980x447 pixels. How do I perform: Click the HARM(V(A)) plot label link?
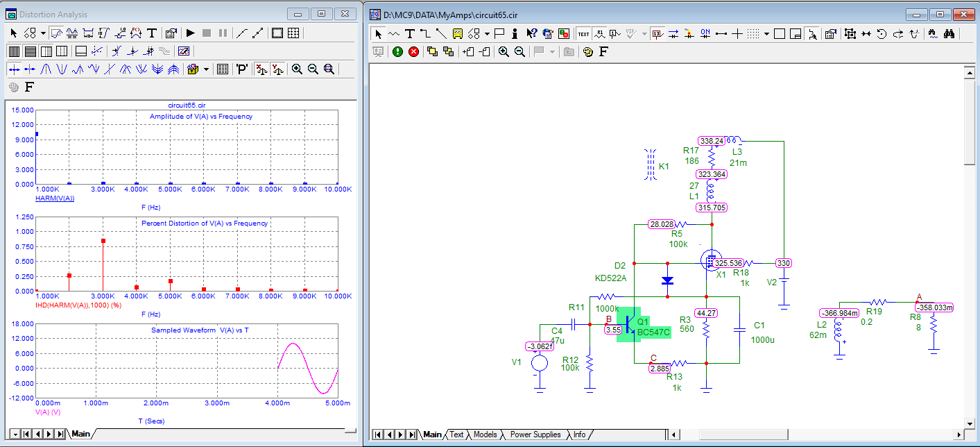pos(55,198)
